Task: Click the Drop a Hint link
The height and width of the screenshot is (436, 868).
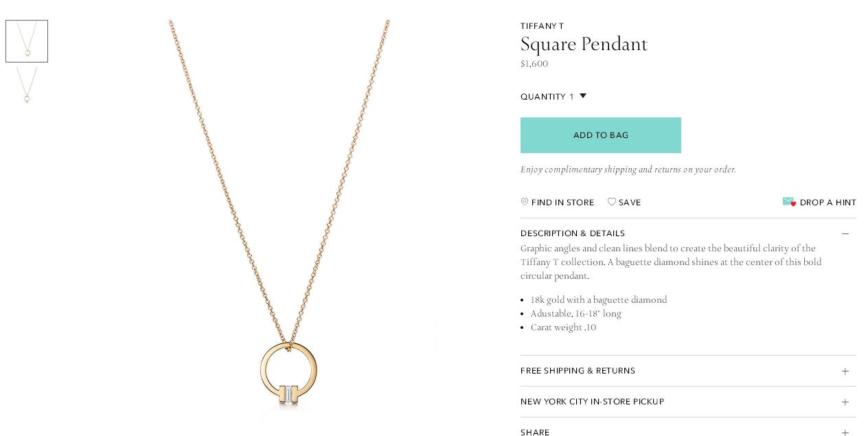Action: pyautogui.click(x=827, y=203)
